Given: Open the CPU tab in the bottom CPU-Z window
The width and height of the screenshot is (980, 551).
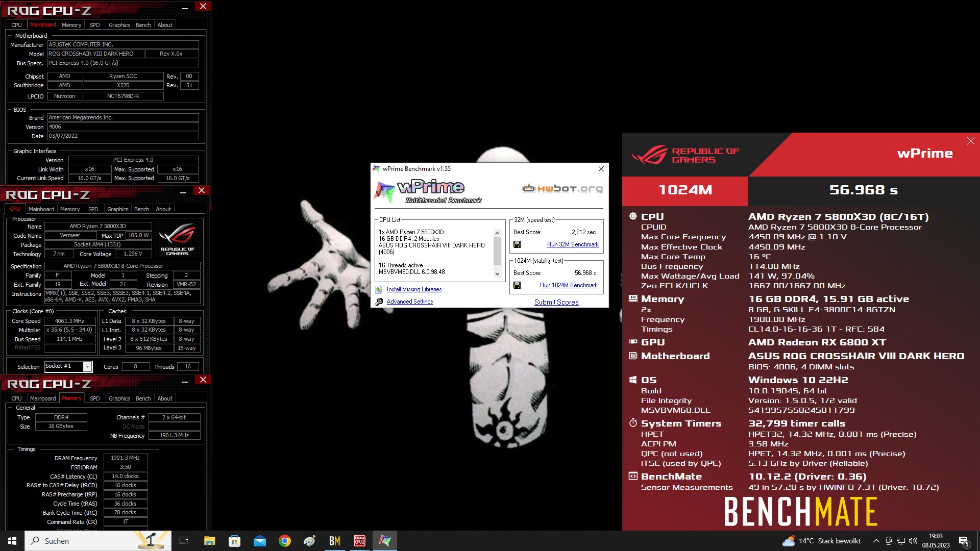Looking at the screenshot, I should [x=16, y=398].
